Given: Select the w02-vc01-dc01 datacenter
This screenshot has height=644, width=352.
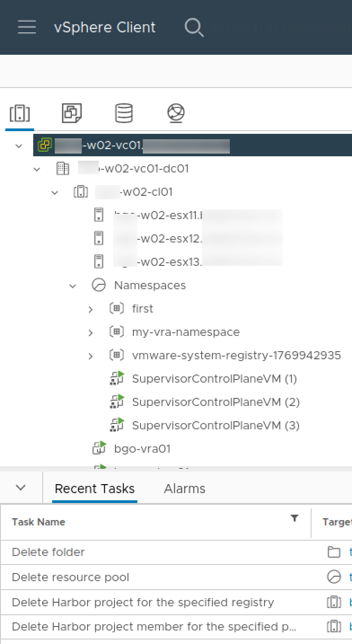Looking at the screenshot, I should (x=133, y=168).
